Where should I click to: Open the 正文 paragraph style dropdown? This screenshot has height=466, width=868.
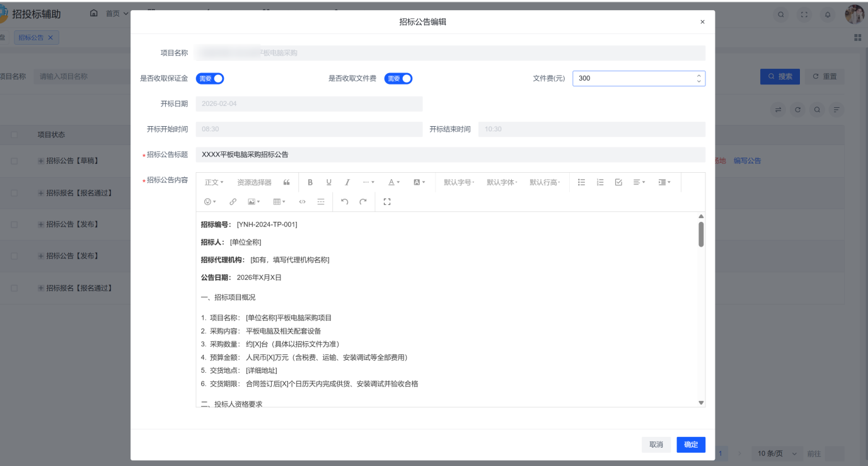tap(212, 182)
